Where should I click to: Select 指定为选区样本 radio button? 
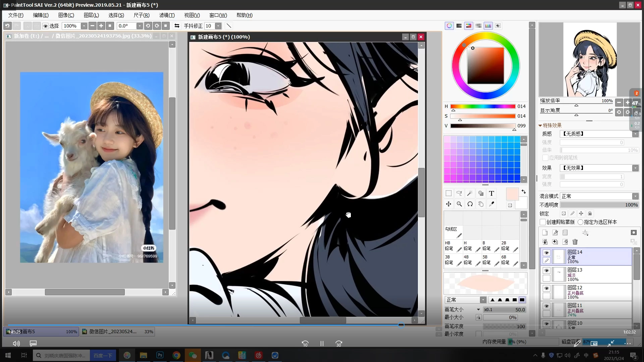(x=580, y=222)
